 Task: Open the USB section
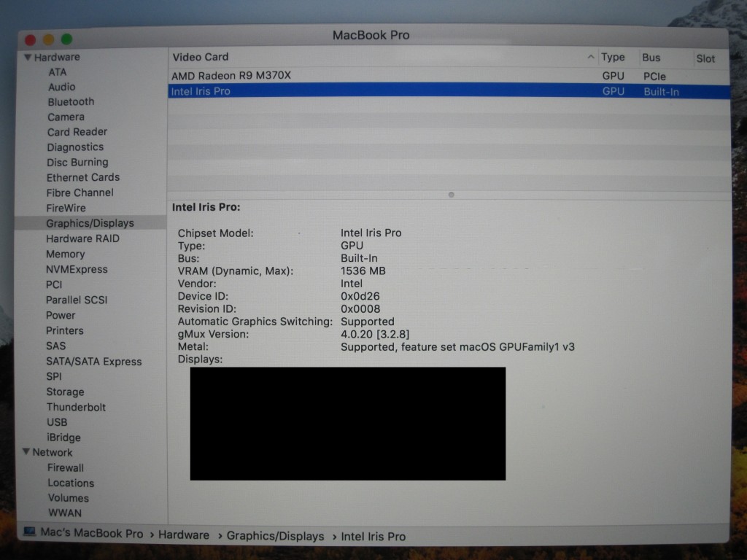pyautogui.click(x=57, y=422)
